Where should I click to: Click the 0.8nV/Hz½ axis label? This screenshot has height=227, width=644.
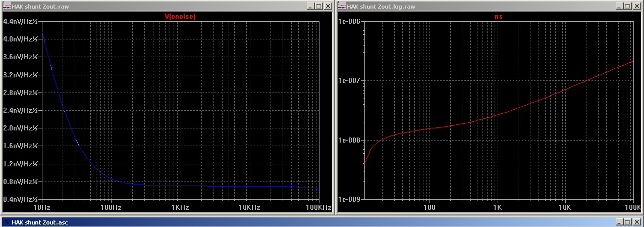(20, 181)
